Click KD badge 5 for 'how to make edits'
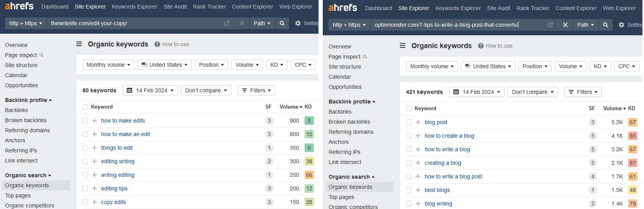 coord(309,121)
